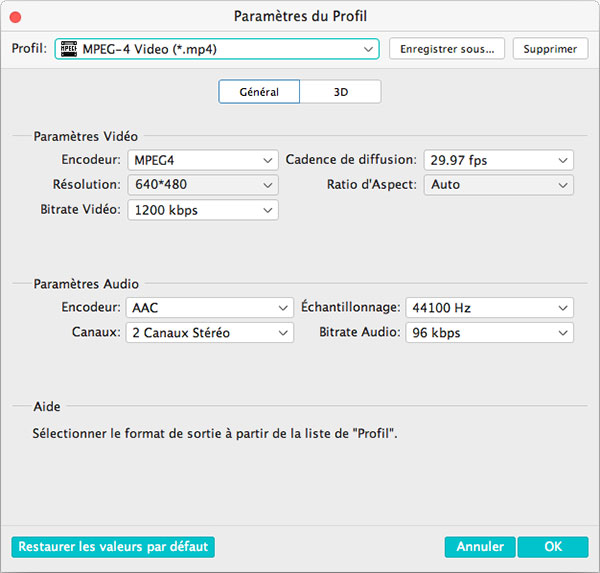Switch to the 3D tab

pyautogui.click(x=341, y=92)
